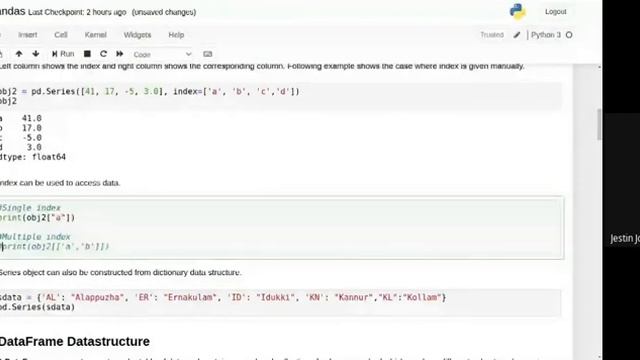
Task: Click the pd.Series obj2 code cell
Action: pyautogui.click(x=280, y=96)
